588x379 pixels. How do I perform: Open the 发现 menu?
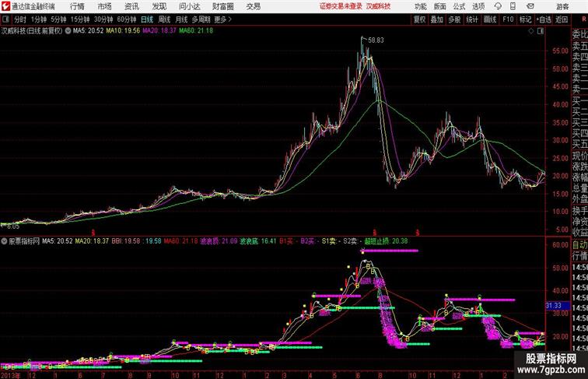coord(159,6)
